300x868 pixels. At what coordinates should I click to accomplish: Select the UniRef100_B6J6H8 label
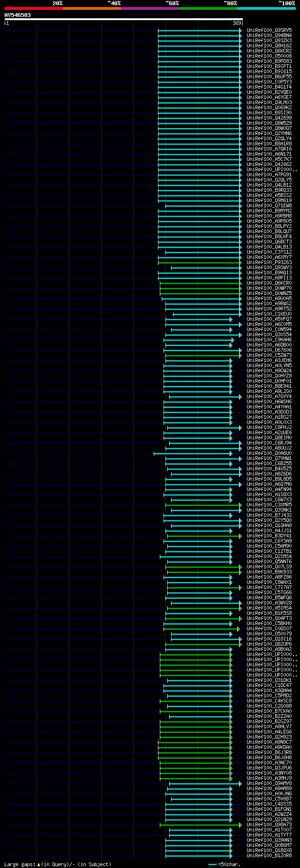point(269,757)
